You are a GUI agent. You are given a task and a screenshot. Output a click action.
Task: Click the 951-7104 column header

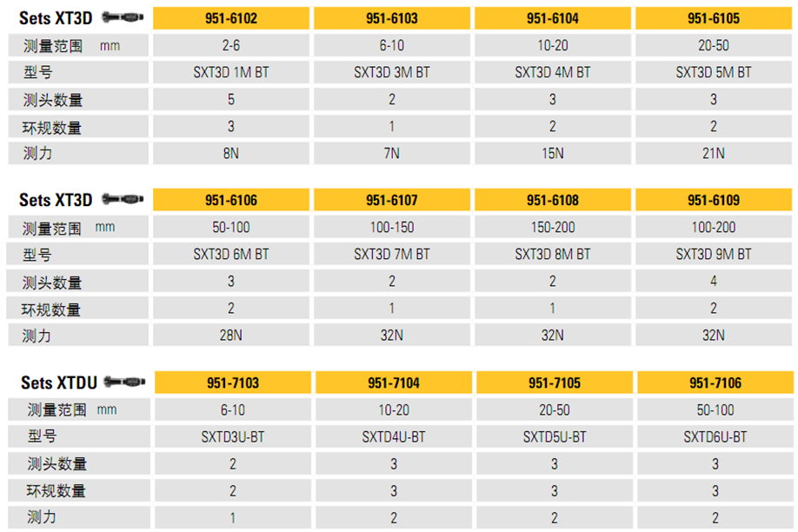pos(394,382)
